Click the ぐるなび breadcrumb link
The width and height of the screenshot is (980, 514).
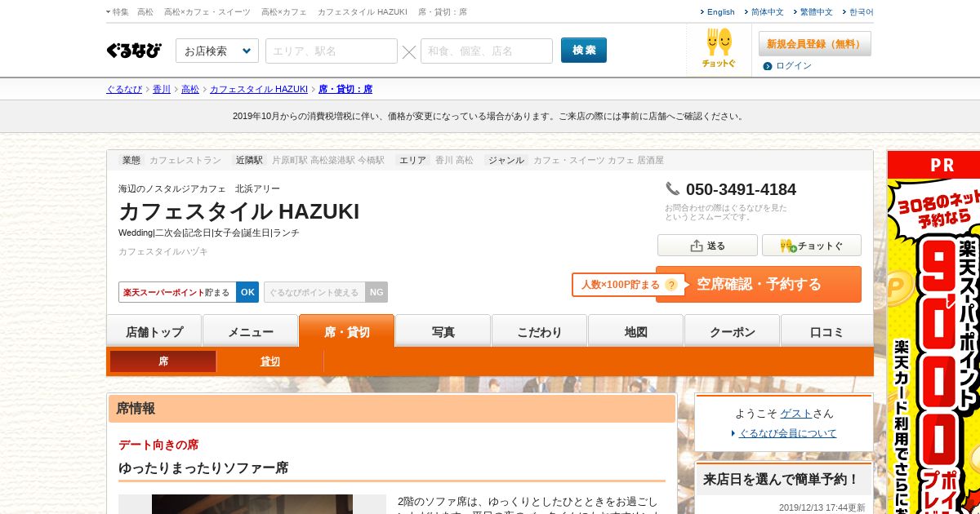pos(124,89)
